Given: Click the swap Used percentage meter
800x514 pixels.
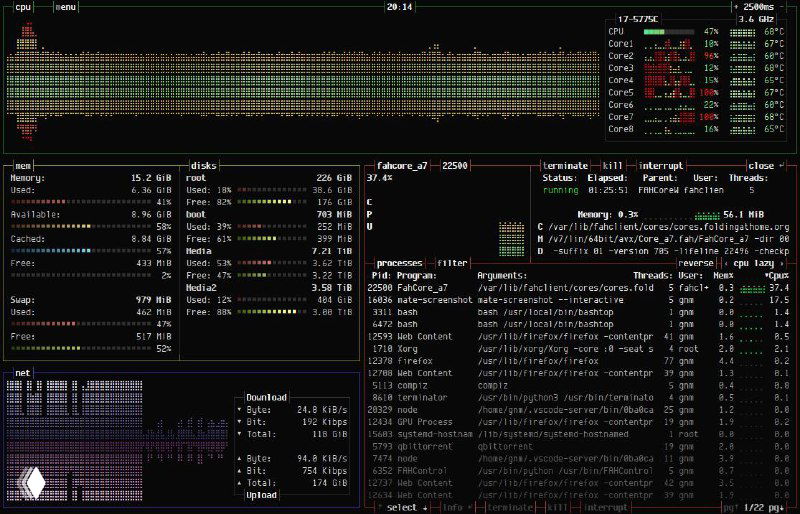Looking at the screenshot, I should pos(82,324).
